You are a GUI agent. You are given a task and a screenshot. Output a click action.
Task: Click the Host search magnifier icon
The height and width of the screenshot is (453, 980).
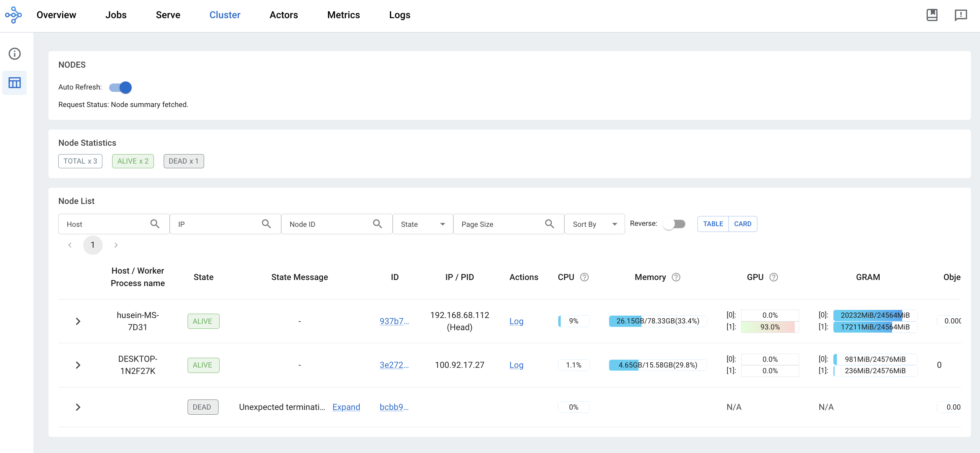tap(155, 224)
